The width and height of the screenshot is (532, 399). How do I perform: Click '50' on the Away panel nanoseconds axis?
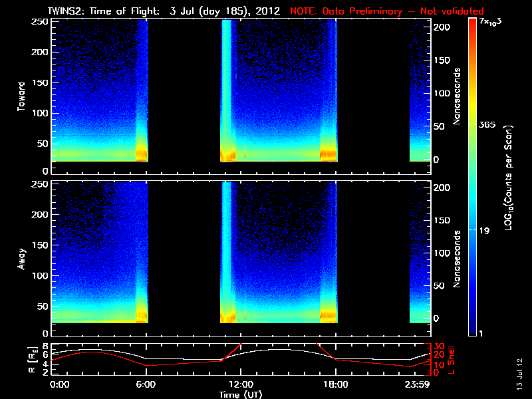click(440, 287)
